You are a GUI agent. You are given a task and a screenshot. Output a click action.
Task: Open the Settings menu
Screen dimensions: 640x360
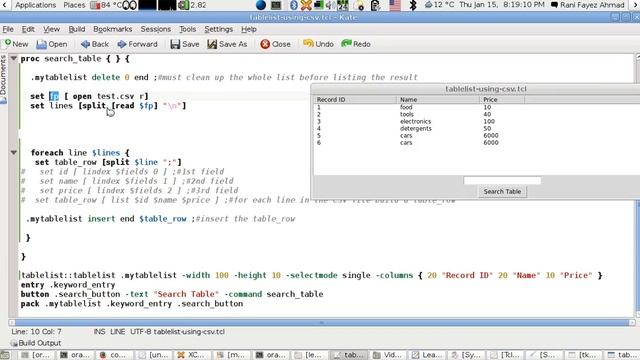click(x=218, y=29)
